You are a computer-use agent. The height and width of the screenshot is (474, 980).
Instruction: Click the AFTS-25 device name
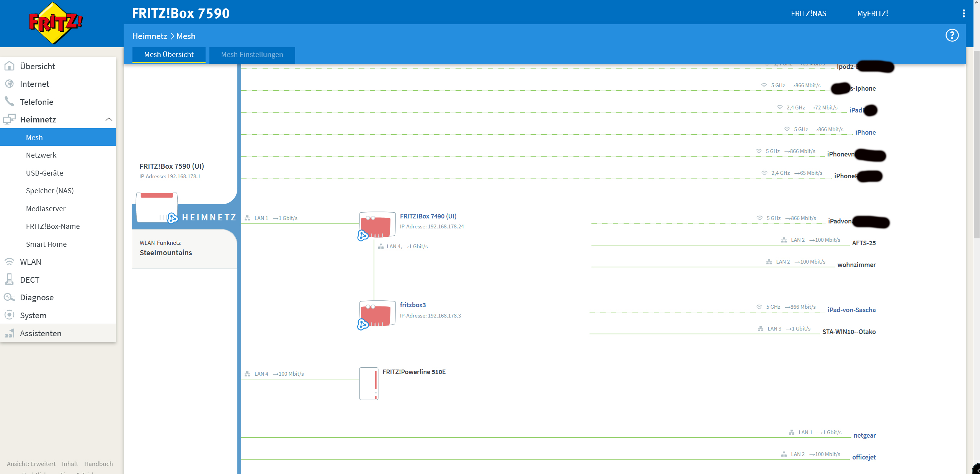tap(864, 243)
